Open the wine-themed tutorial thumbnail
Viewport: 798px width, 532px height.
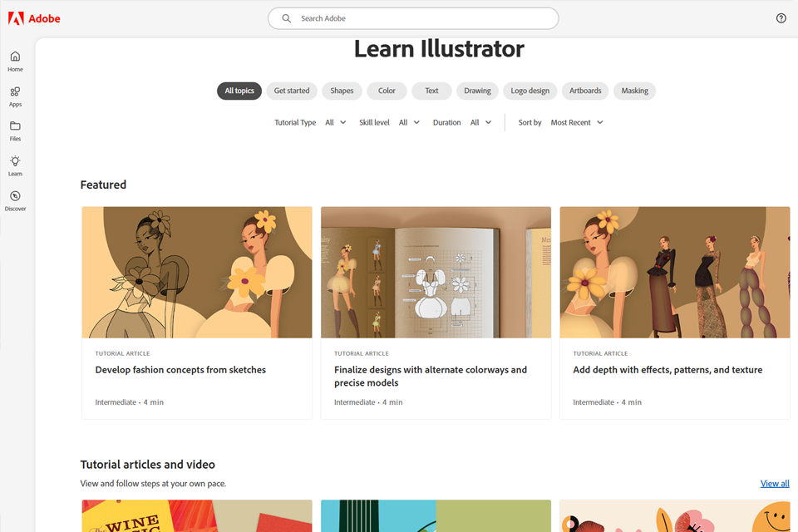pos(197,515)
